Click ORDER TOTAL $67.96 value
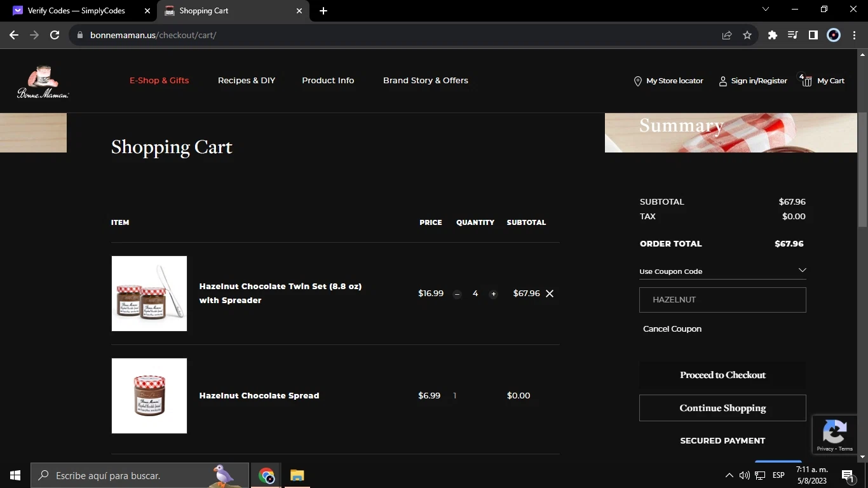 pos(789,244)
